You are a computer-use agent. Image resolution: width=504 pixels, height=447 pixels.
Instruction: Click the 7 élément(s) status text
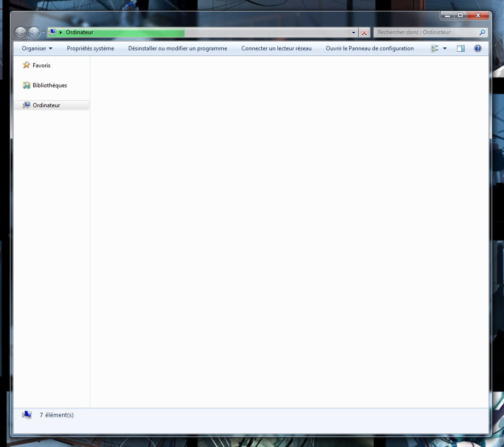pos(57,415)
